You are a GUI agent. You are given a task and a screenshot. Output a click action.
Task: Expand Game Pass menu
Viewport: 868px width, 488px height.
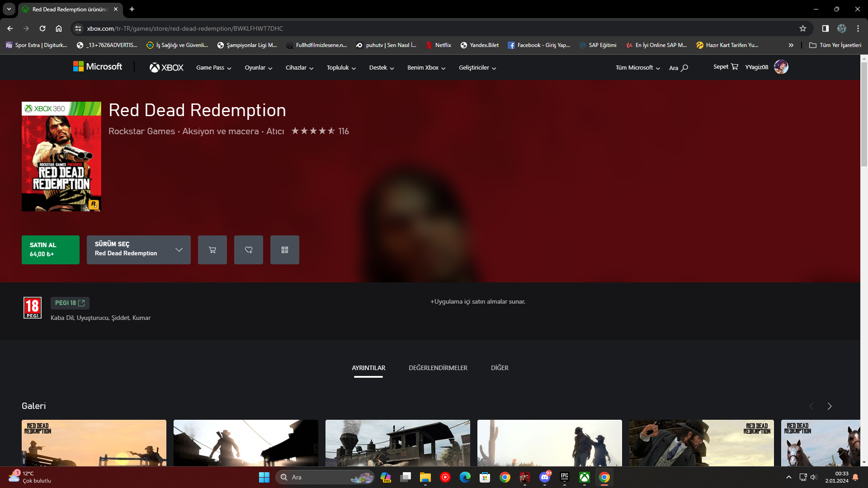tap(213, 68)
